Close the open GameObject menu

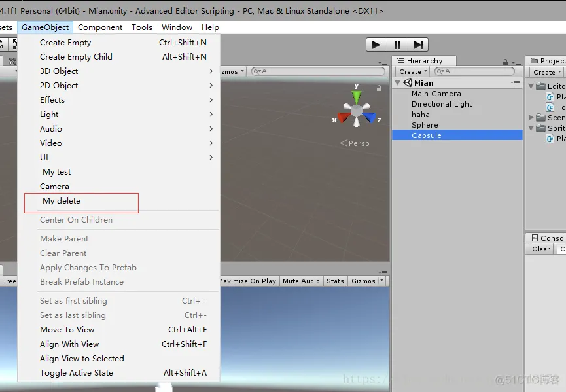[45, 27]
